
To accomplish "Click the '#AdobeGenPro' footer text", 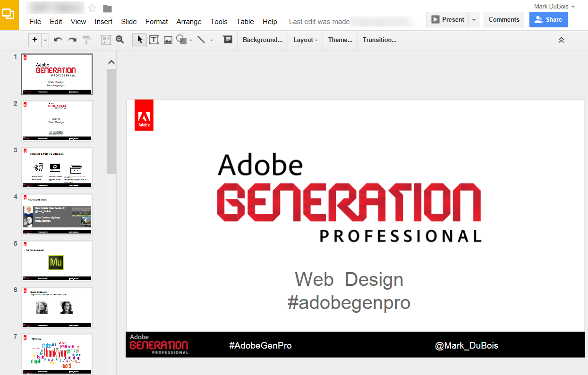I will pyautogui.click(x=260, y=346).
